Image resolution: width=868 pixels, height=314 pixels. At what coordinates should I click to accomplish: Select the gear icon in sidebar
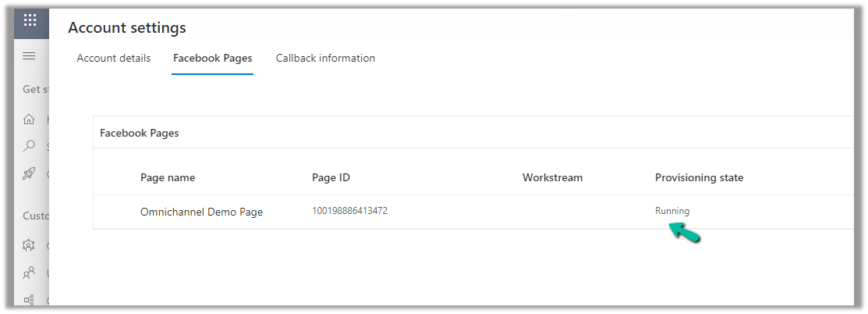tap(29, 245)
